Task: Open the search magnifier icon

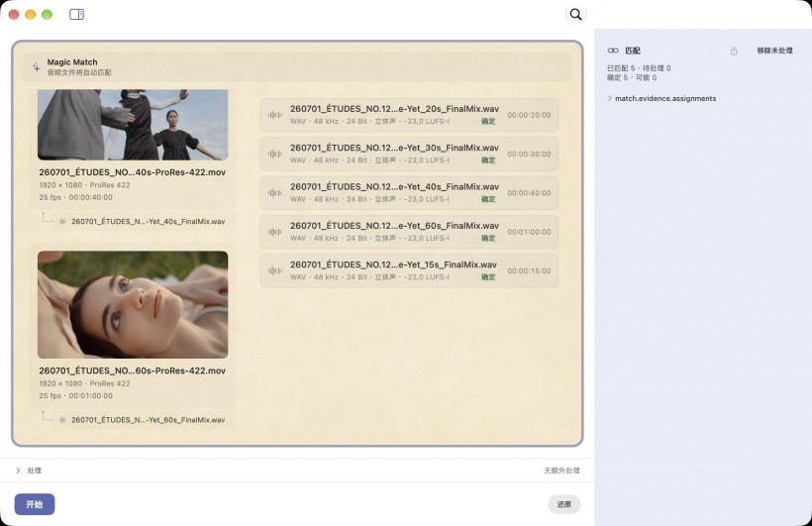Action: point(576,14)
